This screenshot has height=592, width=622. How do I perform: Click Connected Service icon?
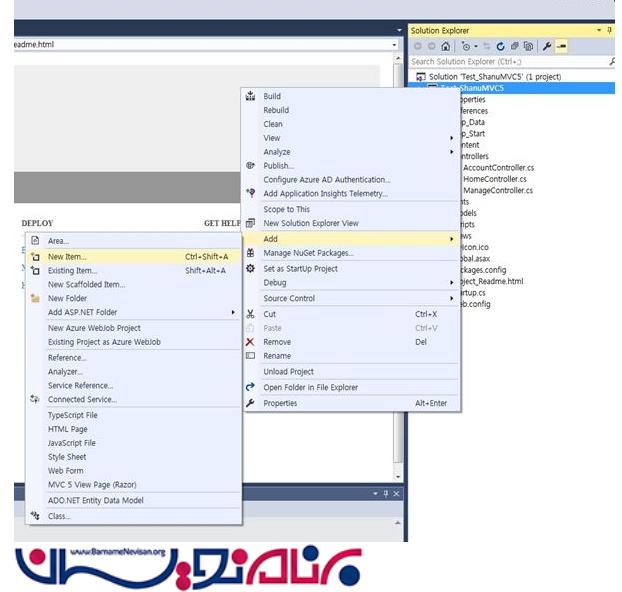(35, 399)
